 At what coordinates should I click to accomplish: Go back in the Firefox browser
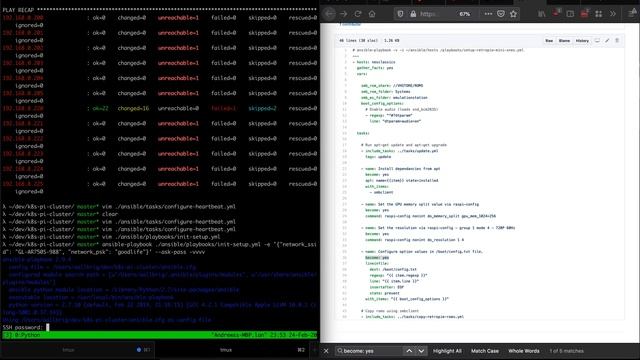point(329,14)
